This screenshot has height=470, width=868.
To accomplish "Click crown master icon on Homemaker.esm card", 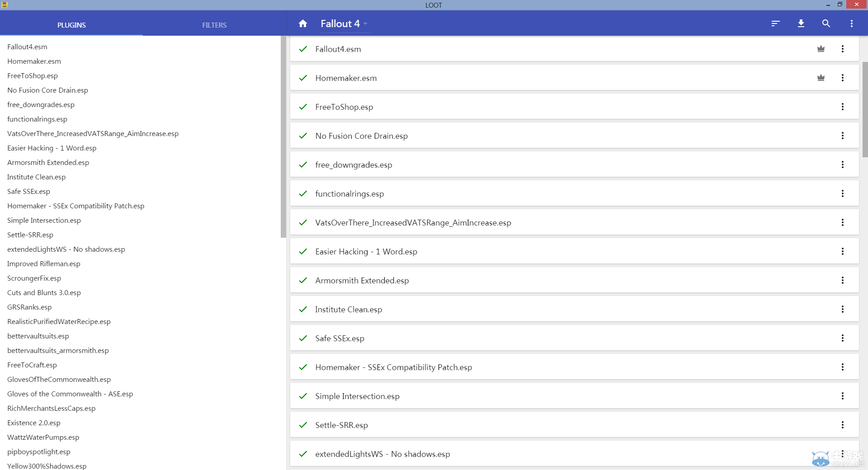I will pyautogui.click(x=821, y=78).
